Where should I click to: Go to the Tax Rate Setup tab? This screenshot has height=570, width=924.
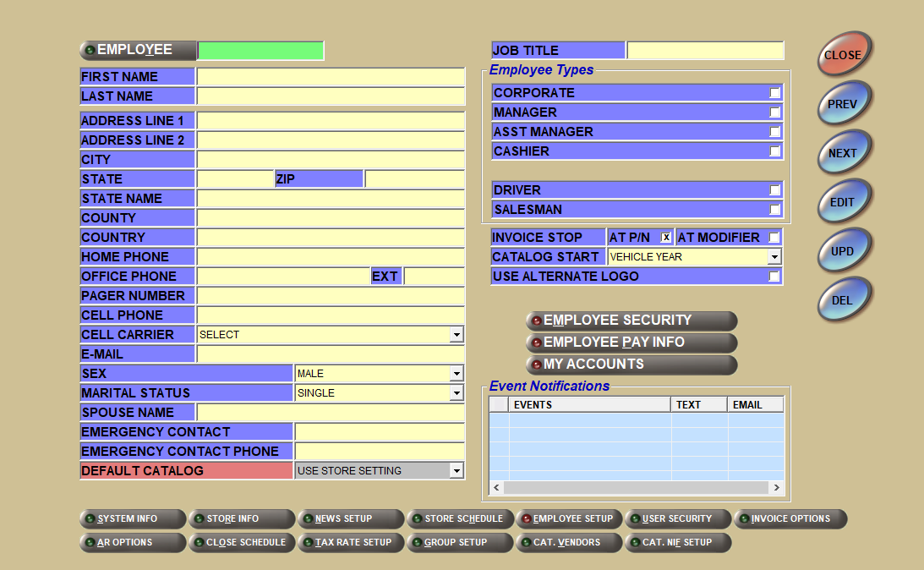[x=350, y=543]
